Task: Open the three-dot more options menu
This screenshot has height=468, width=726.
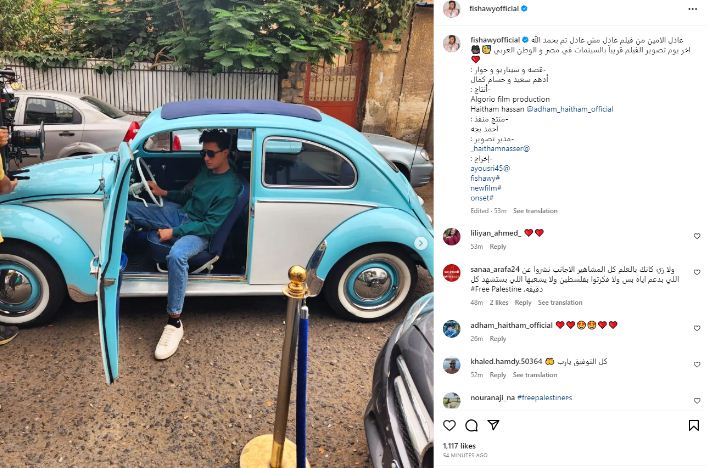Action: [x=693, y=9]
